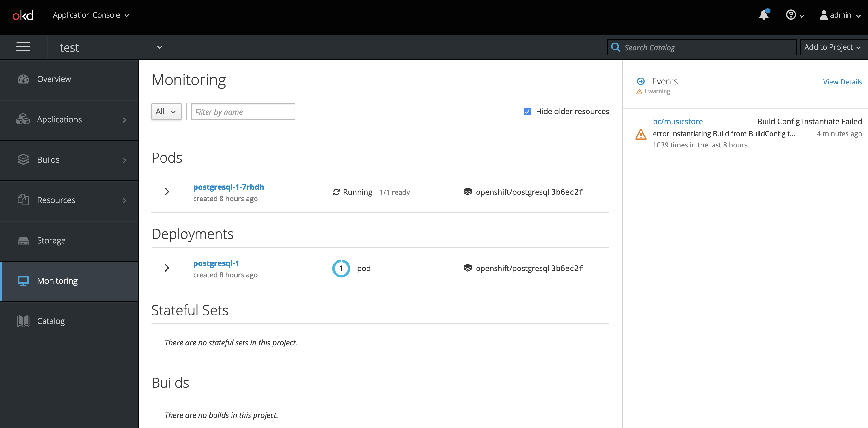Click the Overview panel icon in sidebar
This screenshot has width=868, height=428.
23,78
